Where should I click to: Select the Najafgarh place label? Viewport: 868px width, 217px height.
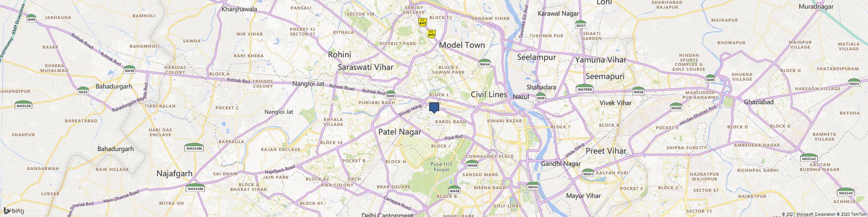[174, 174]
